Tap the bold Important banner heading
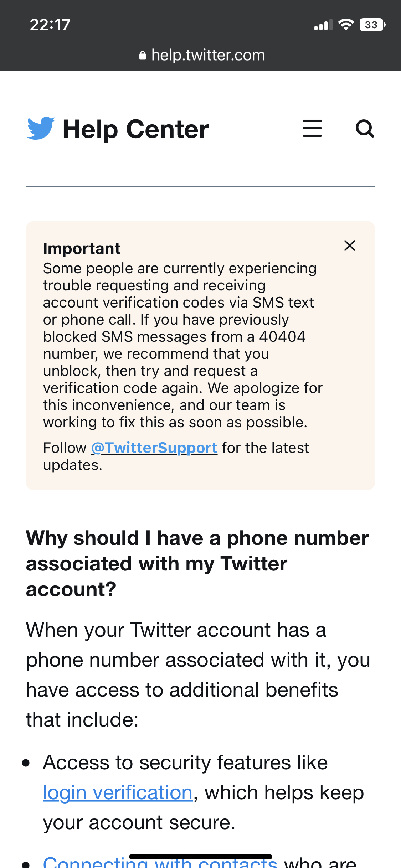The height and width of the screenshot is (868, 401). pos(82,249)
